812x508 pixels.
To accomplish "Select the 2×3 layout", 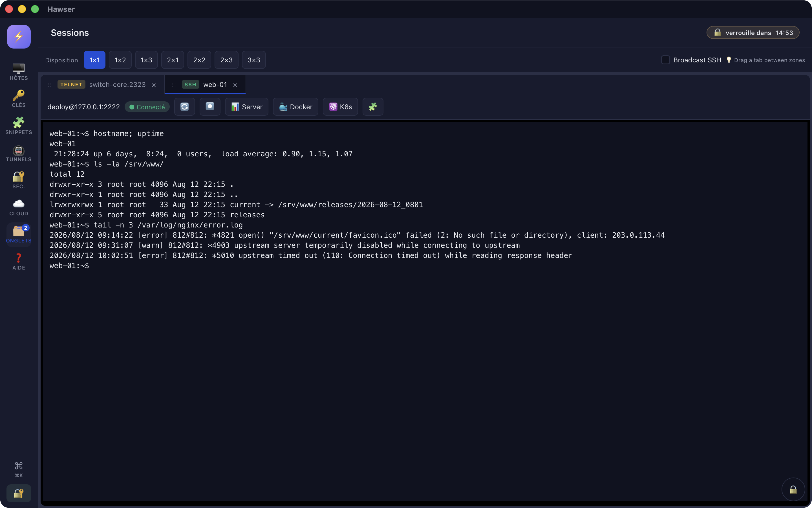I will [x=226, y=60].
